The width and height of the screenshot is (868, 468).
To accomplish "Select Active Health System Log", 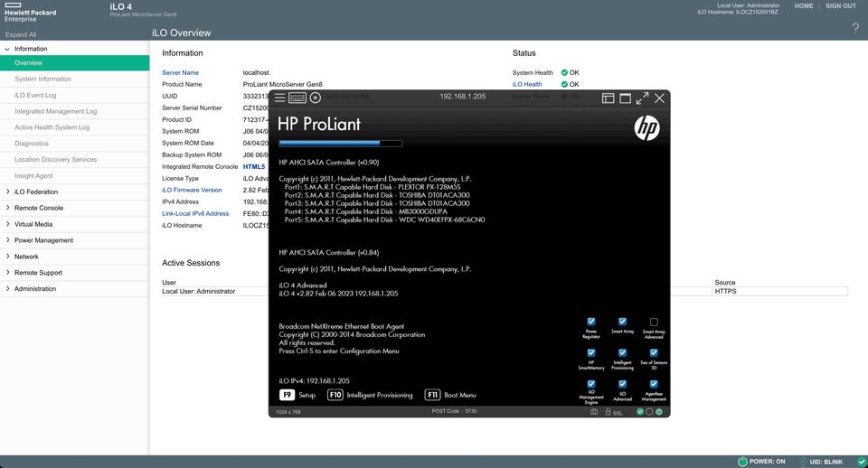I will [x=52, y=127].
